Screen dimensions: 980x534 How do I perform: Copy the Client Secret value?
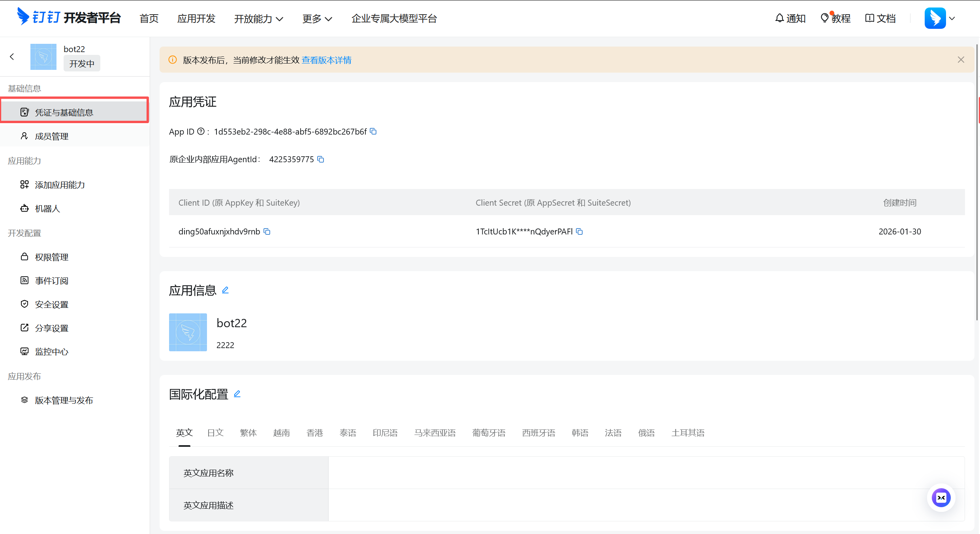tap(579, 231)
